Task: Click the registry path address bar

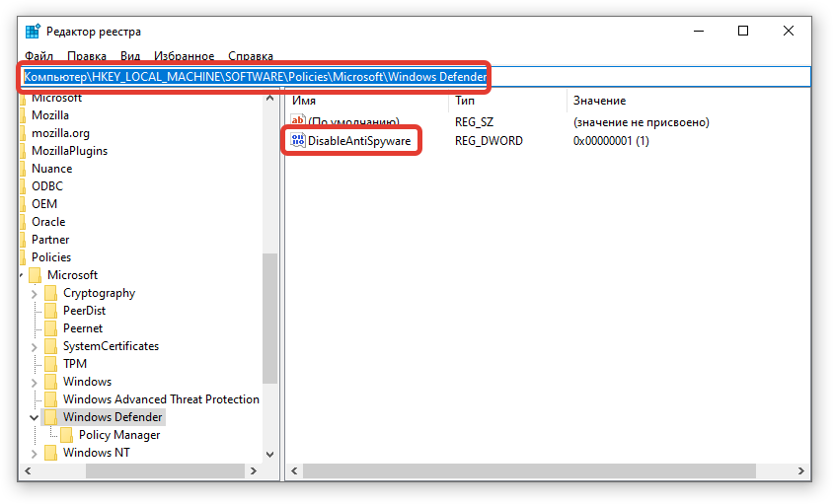Action: [x=416, y=77]
